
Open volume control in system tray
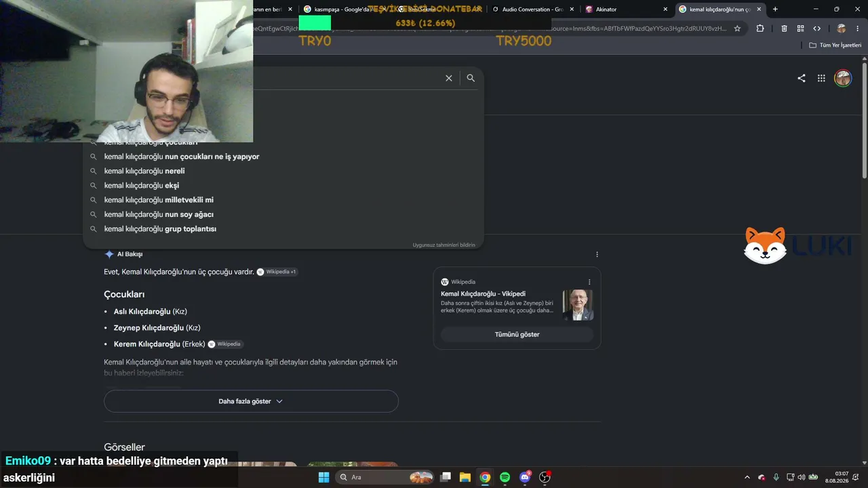801,477
